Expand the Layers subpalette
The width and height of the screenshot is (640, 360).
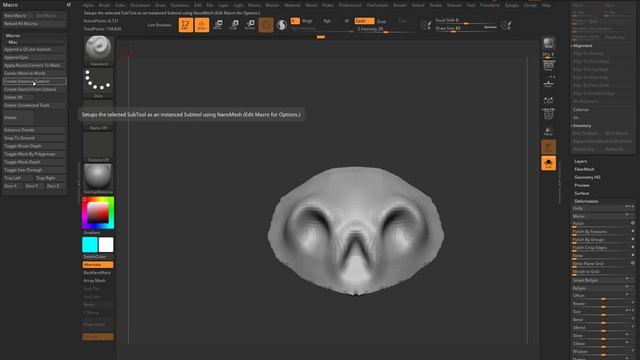(x=580, y=161)
